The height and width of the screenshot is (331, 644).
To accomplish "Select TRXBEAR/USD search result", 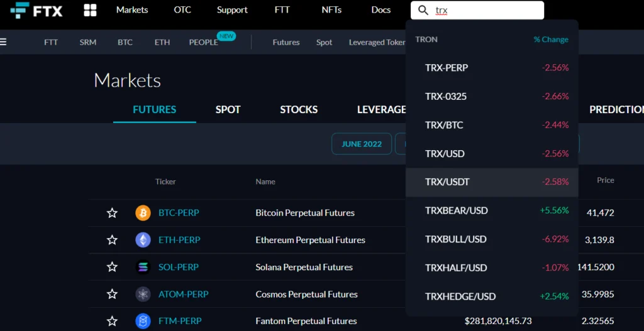I will coord(492,210).
